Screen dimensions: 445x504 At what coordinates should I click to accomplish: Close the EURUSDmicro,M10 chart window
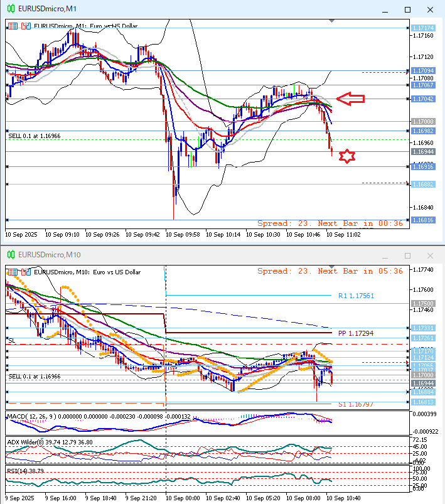pos(429,255)
